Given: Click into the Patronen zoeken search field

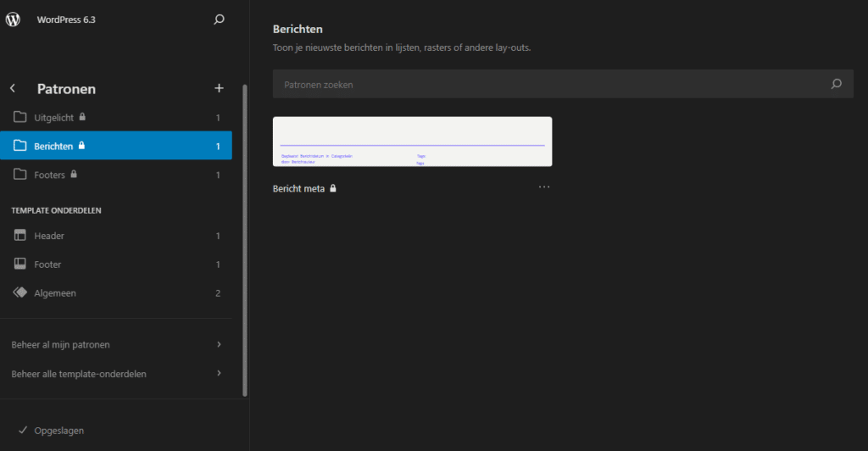Looking at the screenshot, I should point(563,84).
